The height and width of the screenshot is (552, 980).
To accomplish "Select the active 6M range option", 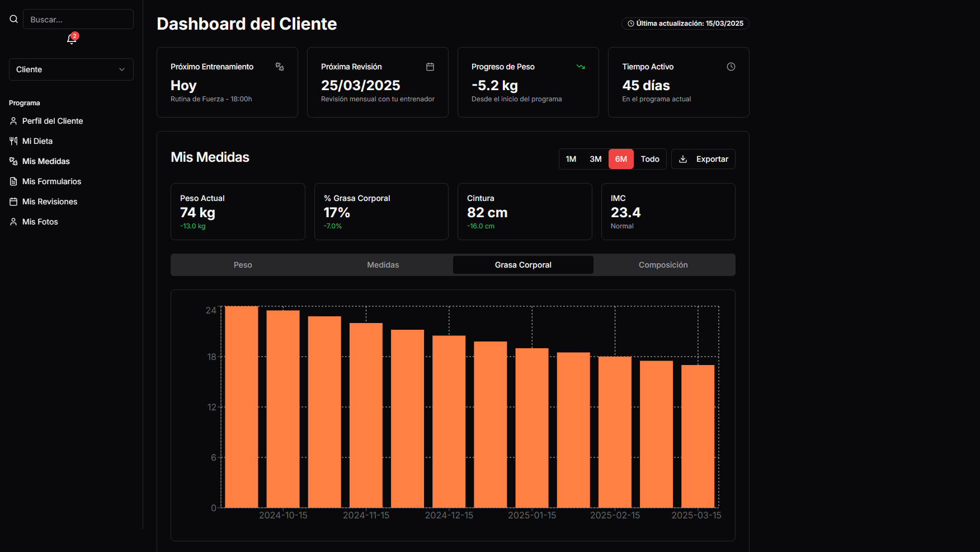I will click(x=621, y=159).
